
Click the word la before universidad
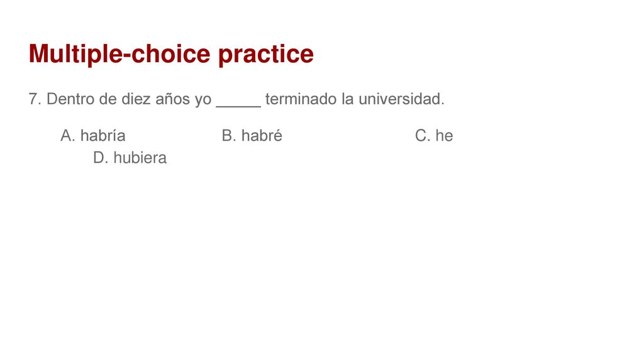pyautogui.click(x=347, y=99)
